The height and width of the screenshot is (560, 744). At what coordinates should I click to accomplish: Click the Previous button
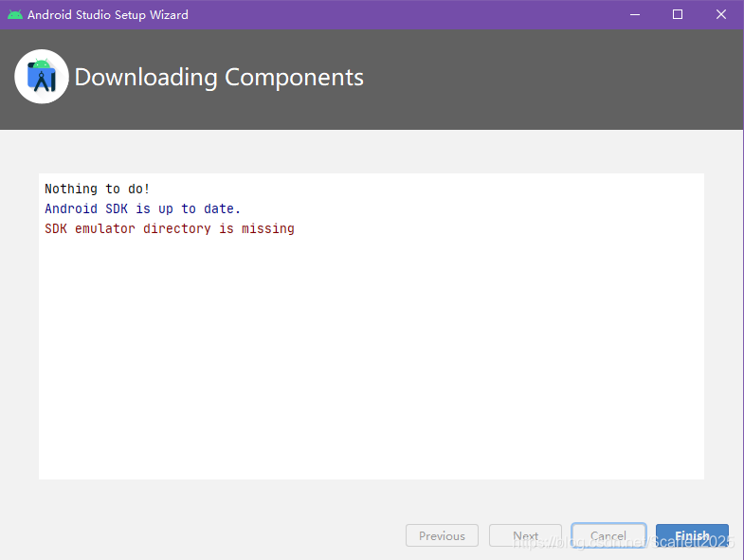tap(442, 535)
